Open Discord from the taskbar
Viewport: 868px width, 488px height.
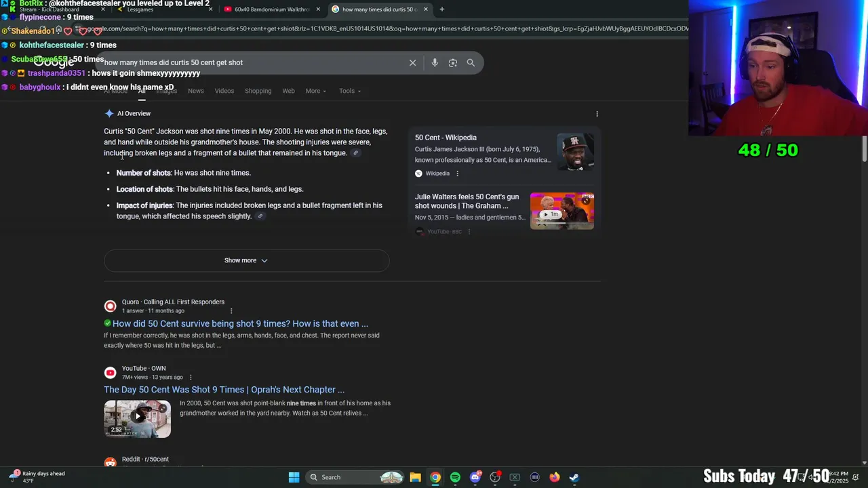[x=475, y=477]
